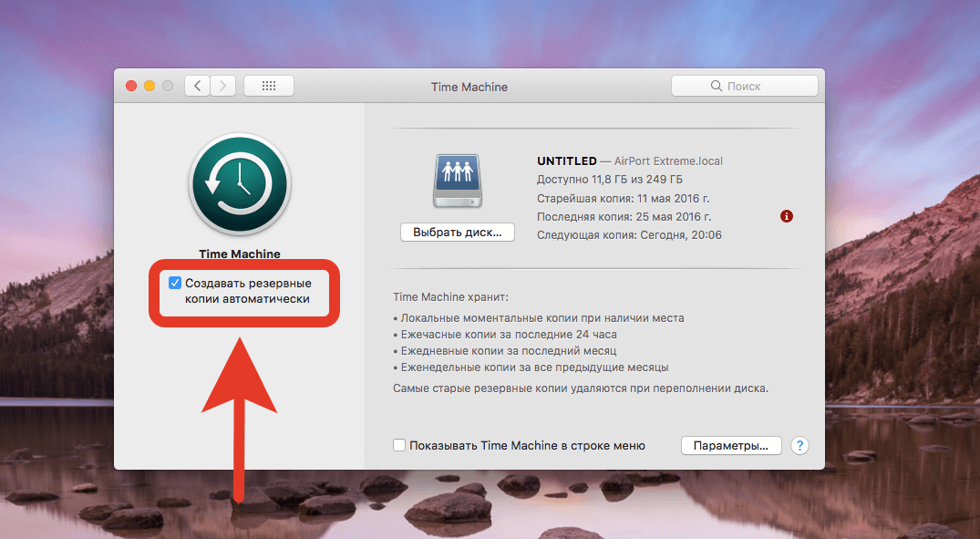This screenshot has height=539, width=980.
Task: Click the "Time Machine" window title
Action: click(x=469, y=87)
